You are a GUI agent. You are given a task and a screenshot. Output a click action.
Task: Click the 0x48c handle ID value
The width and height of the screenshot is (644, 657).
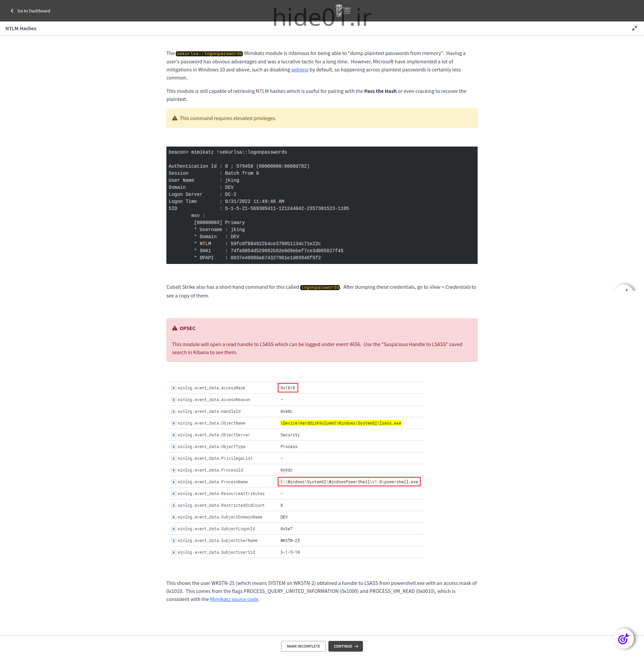286,412
